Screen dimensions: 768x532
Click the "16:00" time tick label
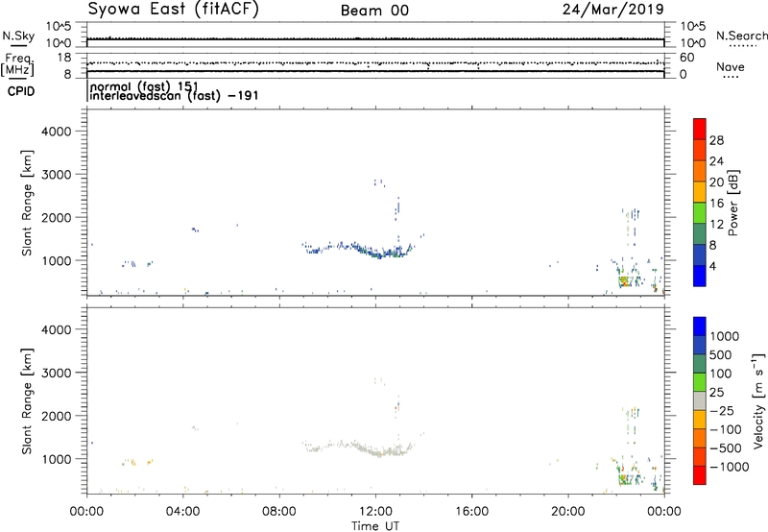click(471, 512)
